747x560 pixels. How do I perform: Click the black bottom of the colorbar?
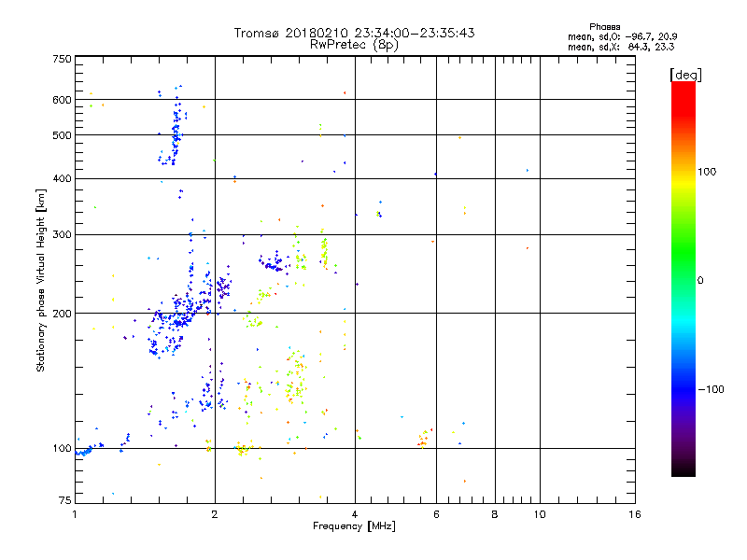[x=684, y=469]
